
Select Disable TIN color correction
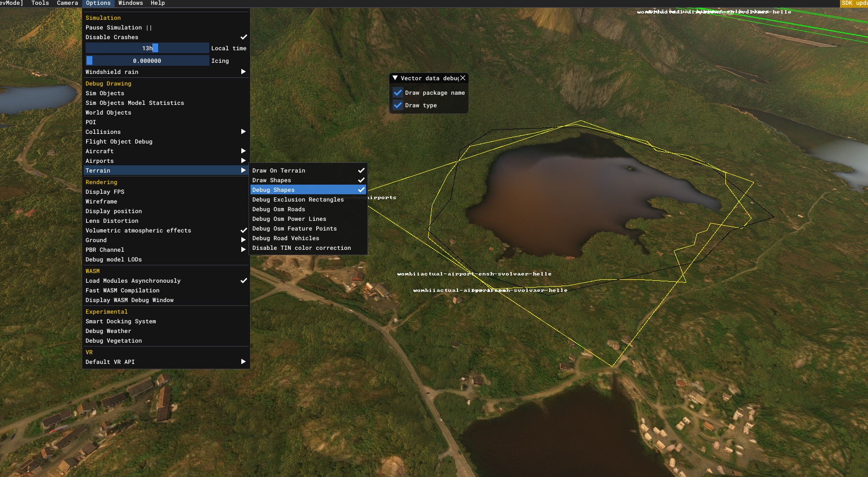[x=309, y=248]
